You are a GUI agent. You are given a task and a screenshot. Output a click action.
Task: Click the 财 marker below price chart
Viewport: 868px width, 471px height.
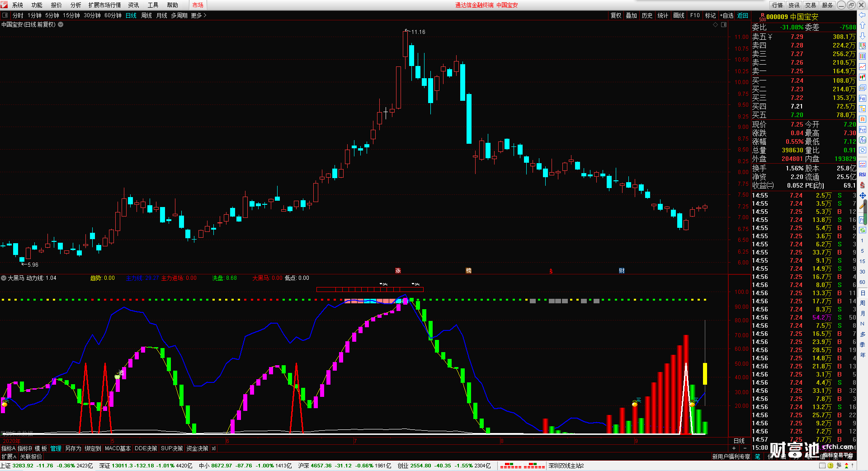click(x=622, y=271)
